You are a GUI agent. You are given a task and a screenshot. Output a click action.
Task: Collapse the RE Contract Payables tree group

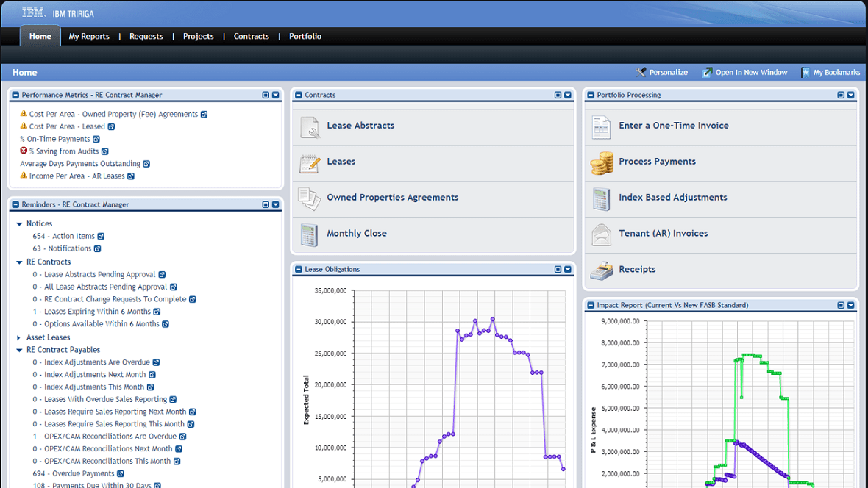click(x=19, y=351)
